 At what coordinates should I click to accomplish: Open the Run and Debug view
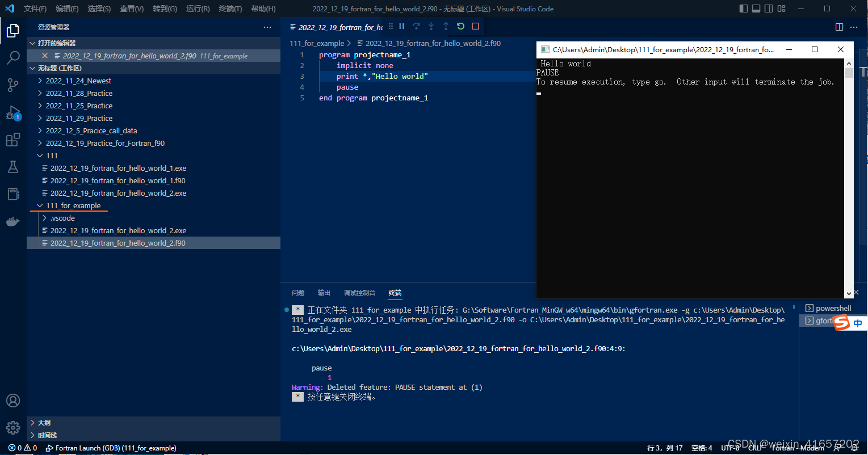coord(13,112)
